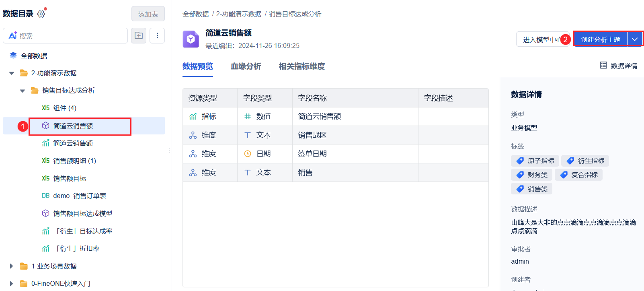Viewport: 644px width, 291px height.
Task: Collapse the 2-功能演示数据 folder
Action: 12,73
